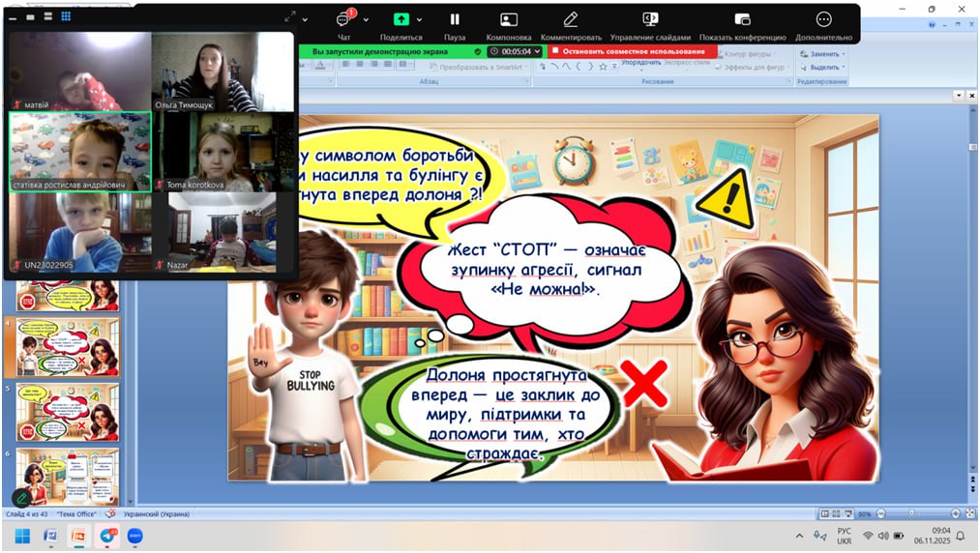Open the Компоновка layout options
This screenshot has height=553, width=980.
click(x=509, y=20)
